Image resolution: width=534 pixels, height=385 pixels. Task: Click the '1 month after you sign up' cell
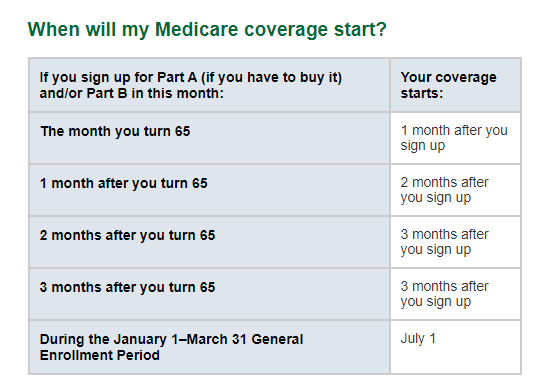point(456,138)
